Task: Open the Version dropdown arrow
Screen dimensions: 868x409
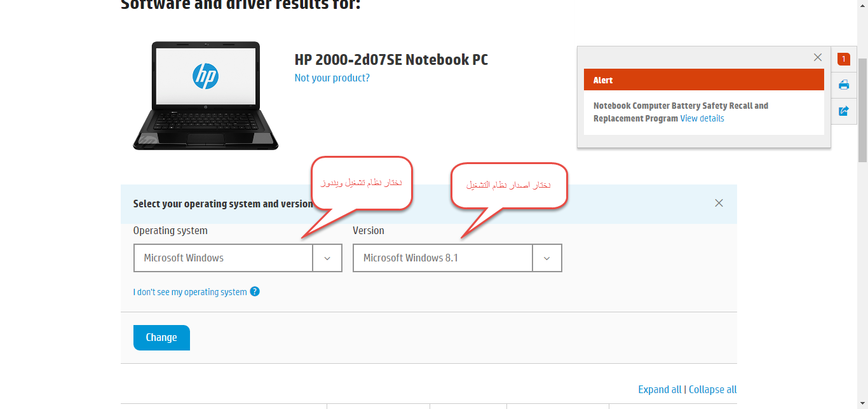Action: click(x=547, y=258)
